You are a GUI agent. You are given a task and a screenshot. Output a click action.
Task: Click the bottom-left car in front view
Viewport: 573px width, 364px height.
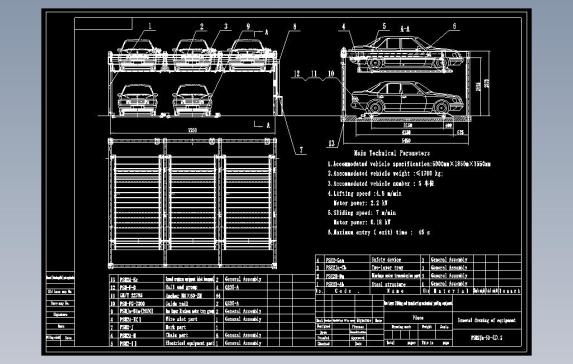(137, 100)
